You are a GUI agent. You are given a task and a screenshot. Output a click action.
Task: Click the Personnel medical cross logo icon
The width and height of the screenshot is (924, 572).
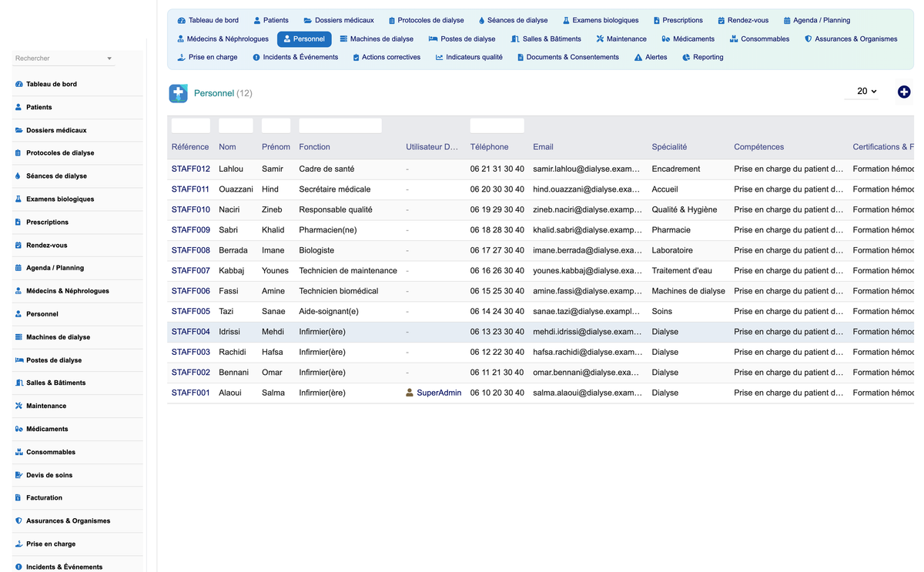pos(178,93)
